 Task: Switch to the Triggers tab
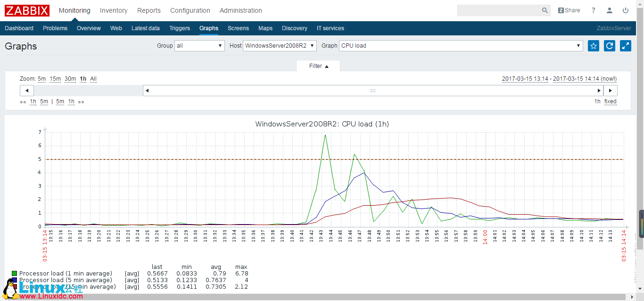coord(179,28)
